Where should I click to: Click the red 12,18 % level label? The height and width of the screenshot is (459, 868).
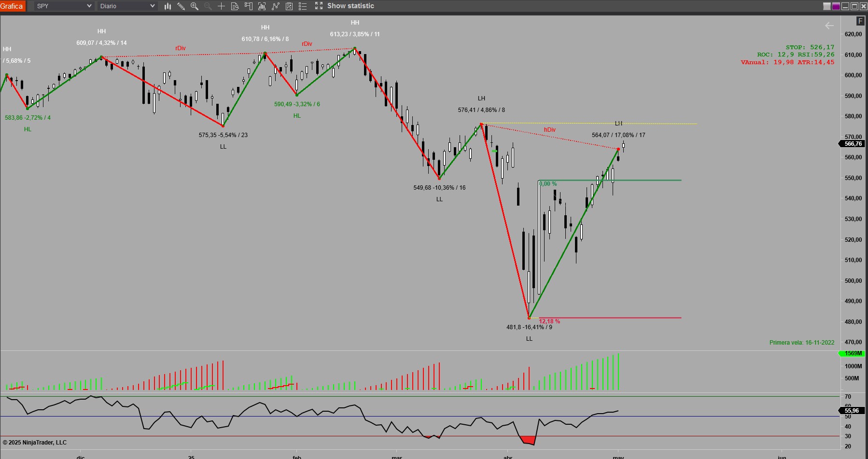click(x=549, y=321)
